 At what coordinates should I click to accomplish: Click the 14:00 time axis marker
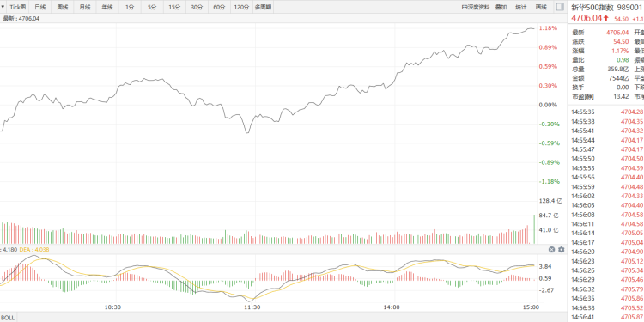point(392,307)
